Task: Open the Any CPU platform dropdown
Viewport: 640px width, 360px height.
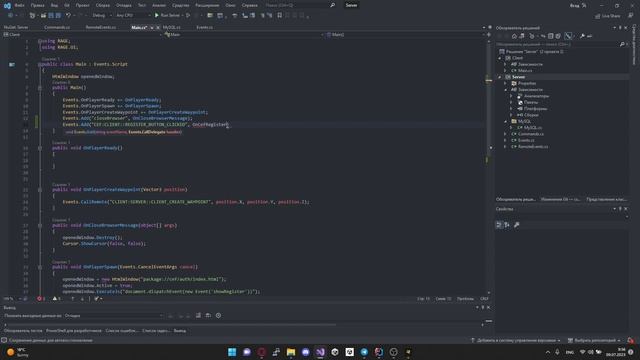Action: click(133, 16)
